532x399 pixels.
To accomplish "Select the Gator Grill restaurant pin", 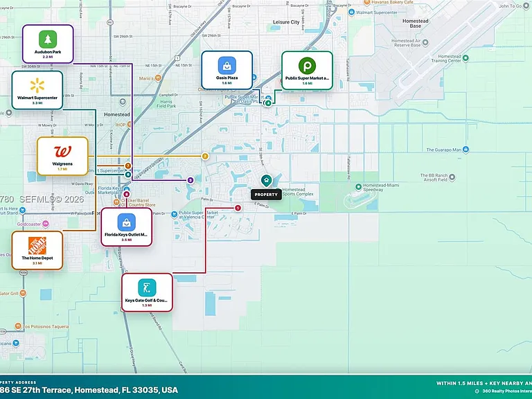I will 23,293.
